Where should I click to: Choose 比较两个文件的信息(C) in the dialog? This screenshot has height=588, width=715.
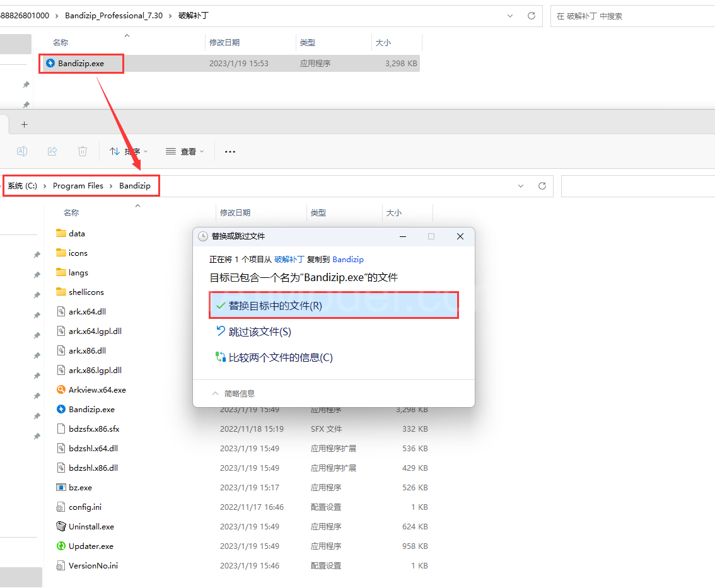(x=274, y=358)
